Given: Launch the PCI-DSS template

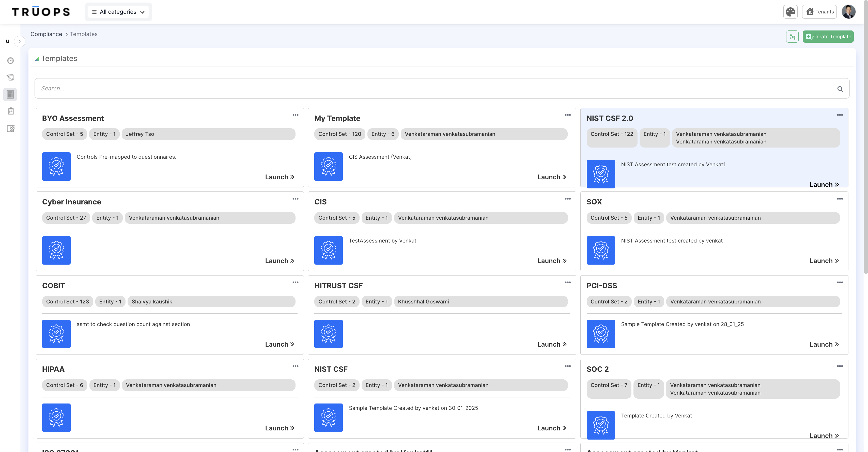Looking at the screenshot, I should point(824,344).
